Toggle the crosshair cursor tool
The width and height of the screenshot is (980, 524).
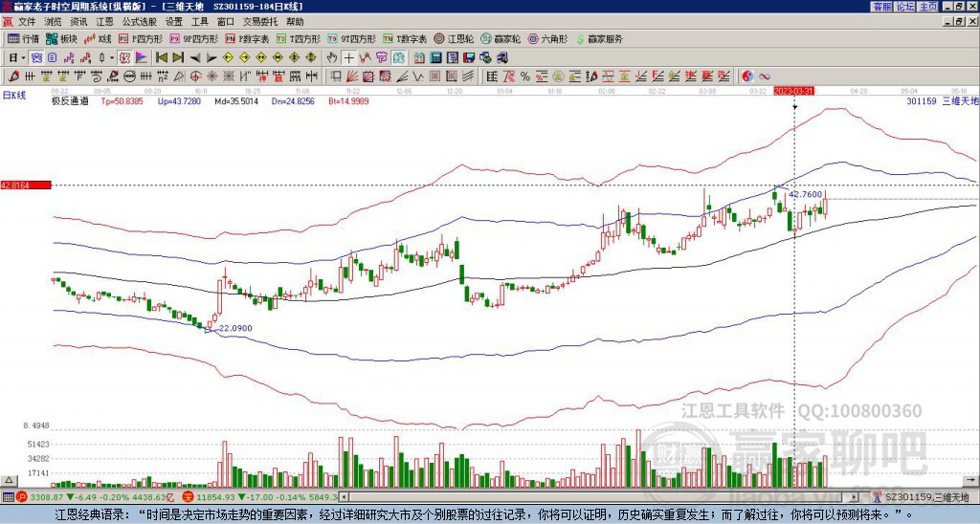(x=348, y=58)
